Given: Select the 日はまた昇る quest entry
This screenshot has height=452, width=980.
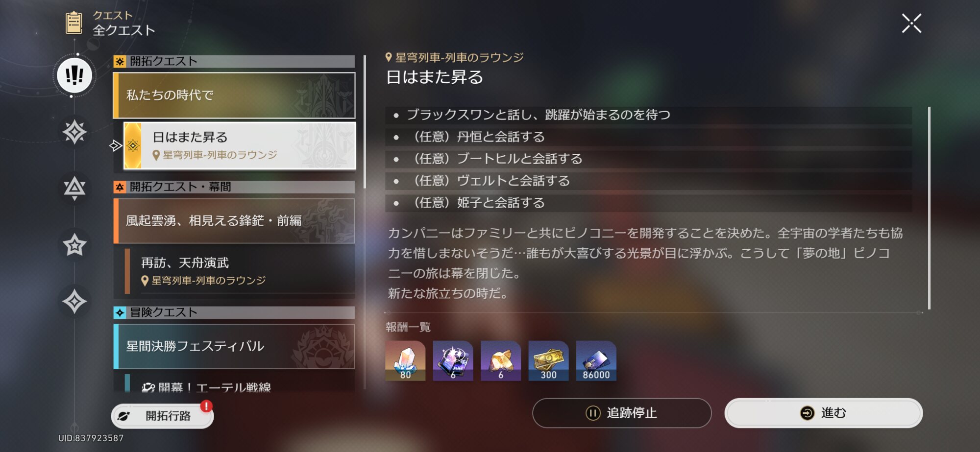Looking at the screenshot, I should pos(240,146).
